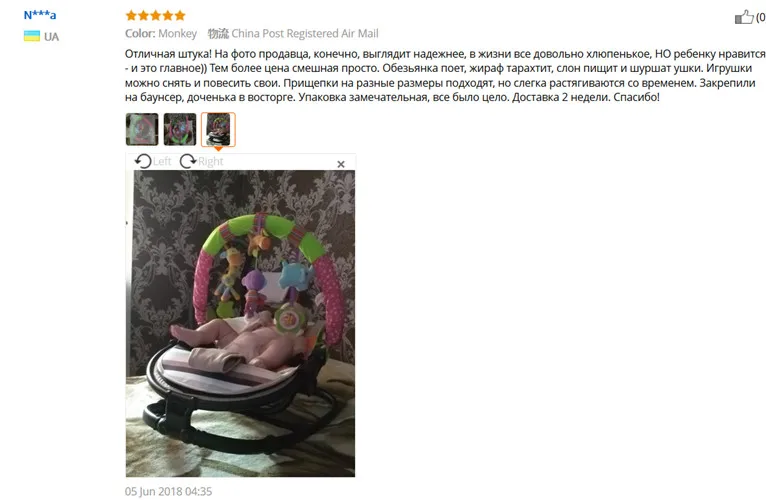Click "China Post Registered Air Mail" shipping text
766x500 pixels.
305,33
